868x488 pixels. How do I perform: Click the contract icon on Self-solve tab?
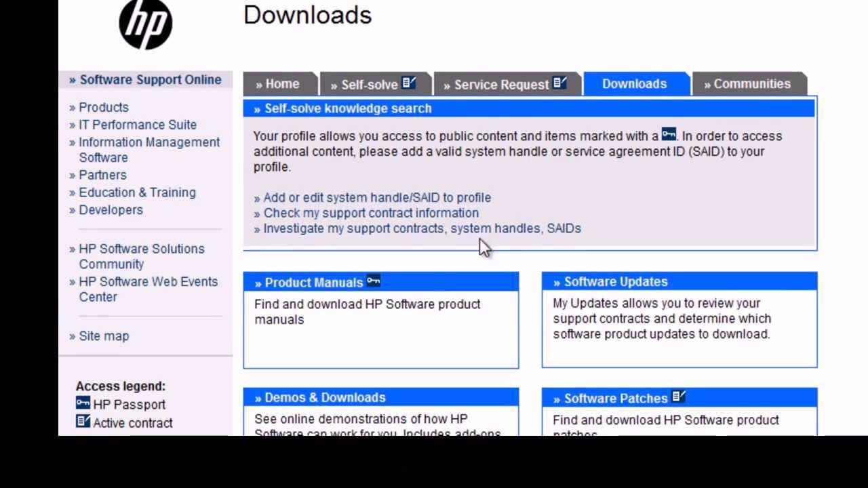[408, 83]
